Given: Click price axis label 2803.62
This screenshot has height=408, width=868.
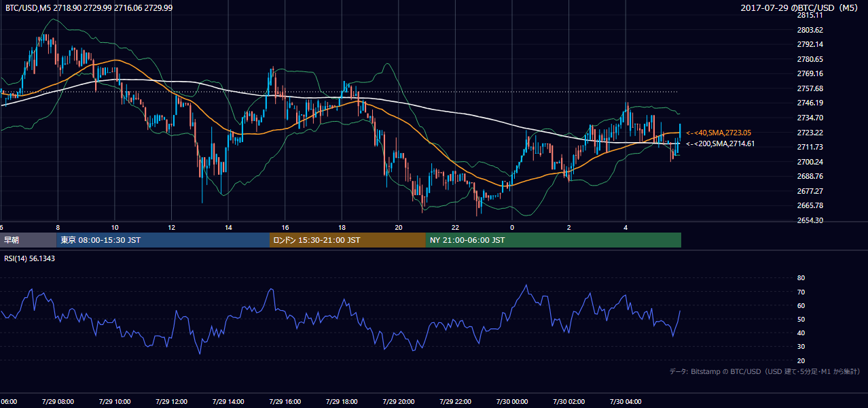Looking at the screenshot, I should point(810,30).
